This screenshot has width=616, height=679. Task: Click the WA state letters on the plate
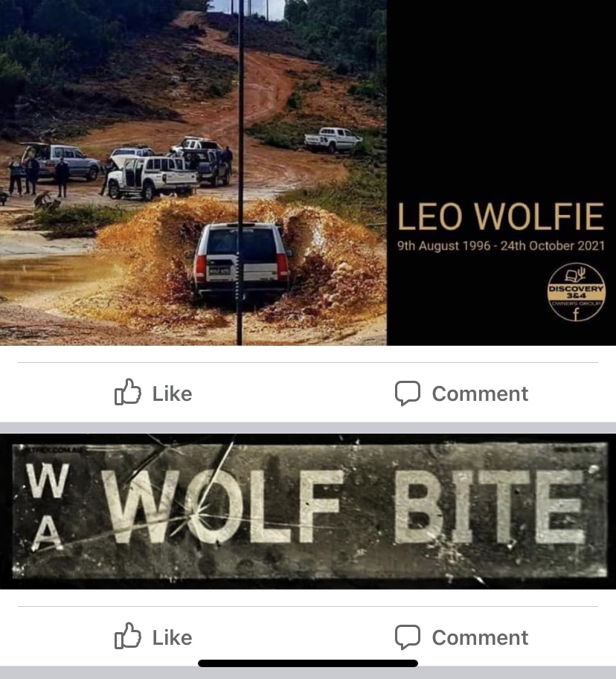click(47, 506)
